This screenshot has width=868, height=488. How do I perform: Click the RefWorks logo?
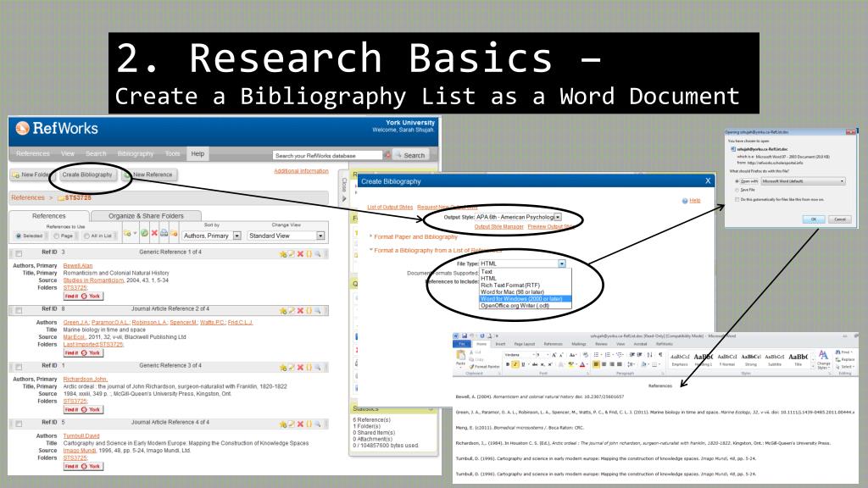tap(57, 129)
